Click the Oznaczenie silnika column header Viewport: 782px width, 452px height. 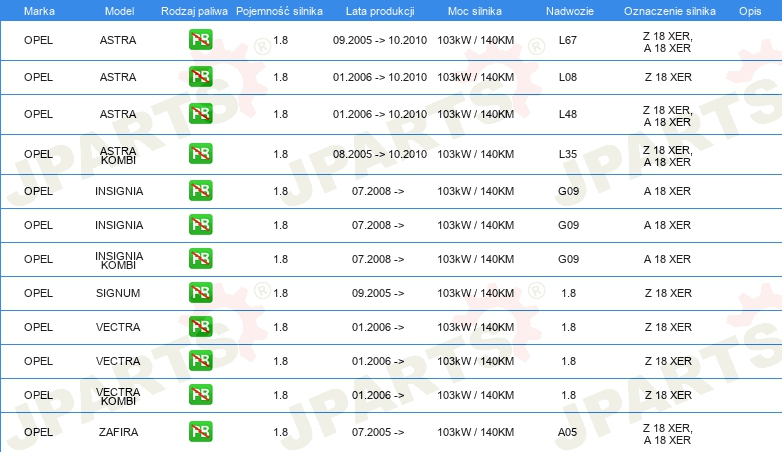point(669,11)
